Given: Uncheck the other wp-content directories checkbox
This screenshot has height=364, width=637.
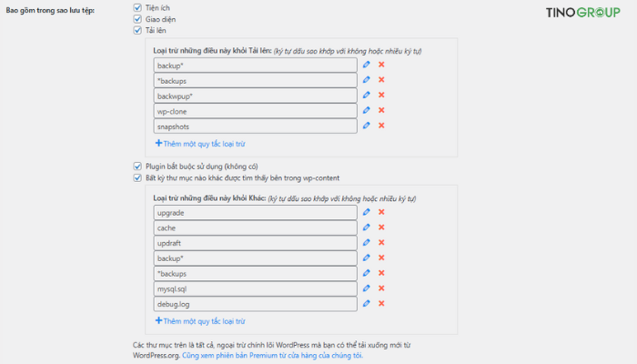Looking at the screenshot, I should (x=137, y=178).
